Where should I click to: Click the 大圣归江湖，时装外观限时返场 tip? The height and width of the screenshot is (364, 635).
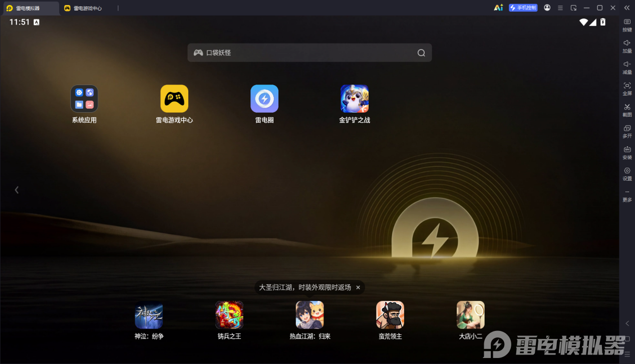(x=305, y=287)
